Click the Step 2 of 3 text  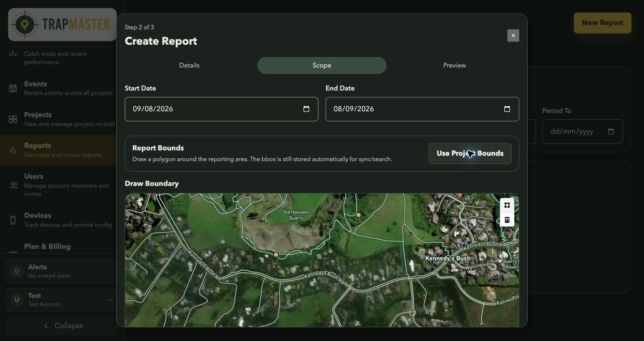(x=139, y=27)
